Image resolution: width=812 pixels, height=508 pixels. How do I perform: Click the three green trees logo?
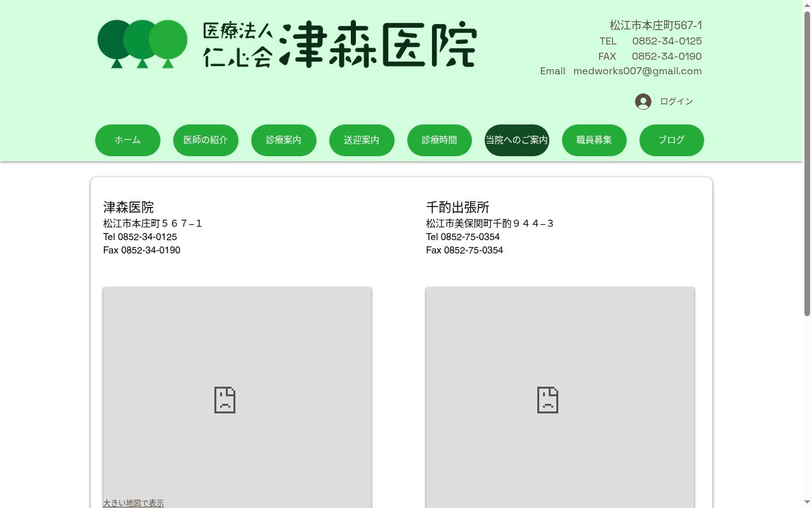pos(142,44)
